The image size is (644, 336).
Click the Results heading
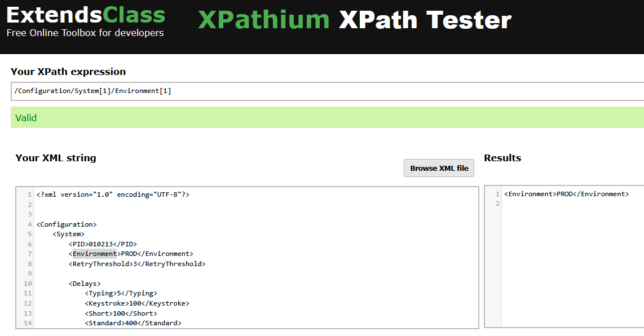(x=502, y=158)
